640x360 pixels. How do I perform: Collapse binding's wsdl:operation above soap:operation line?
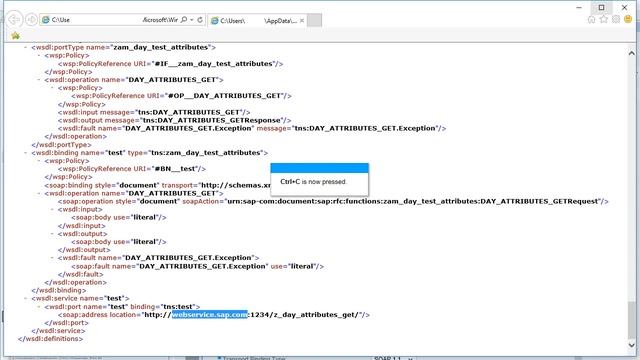click(x=39, y=193)
